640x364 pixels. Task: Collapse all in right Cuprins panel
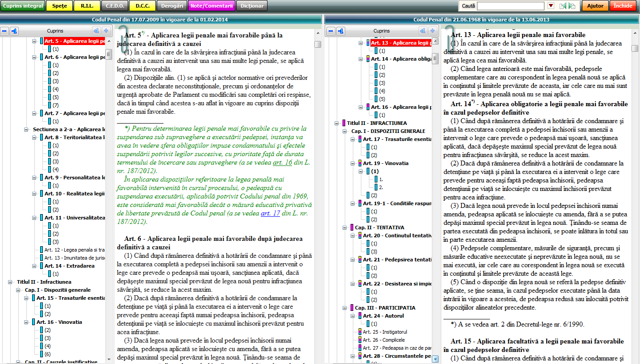pyautogui.click(x=331, y=31)
